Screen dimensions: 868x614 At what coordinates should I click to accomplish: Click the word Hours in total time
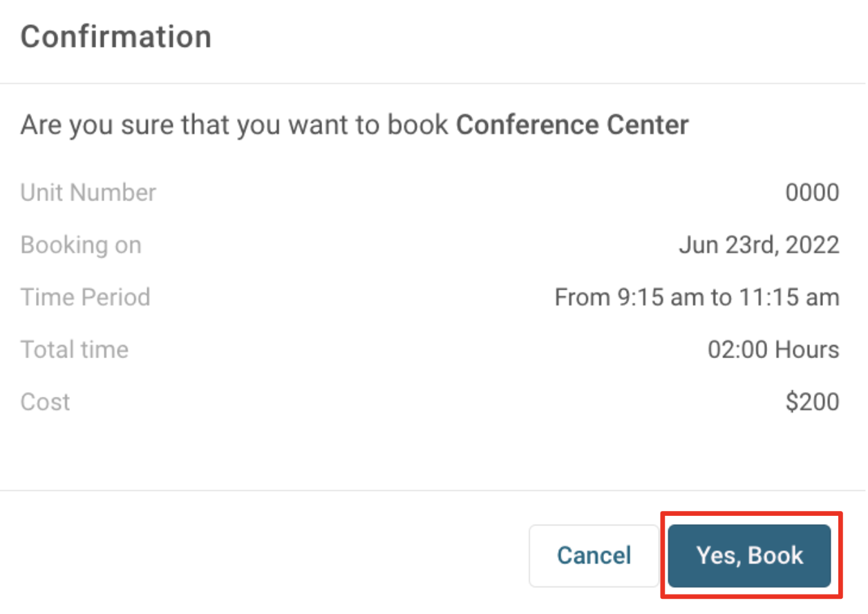(x=806, y=349)
